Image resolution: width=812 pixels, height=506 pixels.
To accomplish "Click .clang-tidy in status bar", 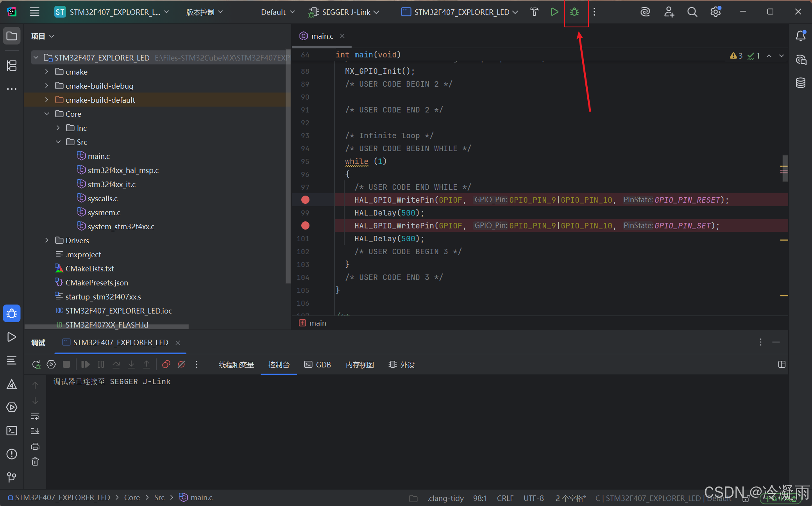I will tap(445, 498).
